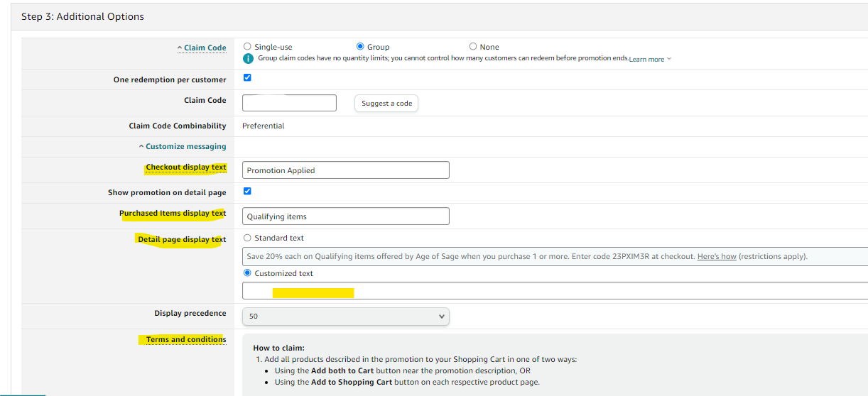Select the Customized text radio option
Viewport: 868px width, 396px height.
(x=247, y=273)
